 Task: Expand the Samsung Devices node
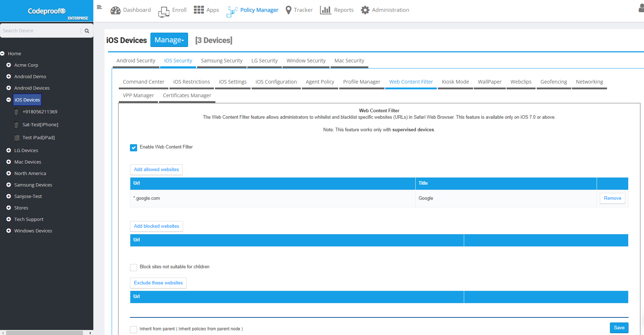pyautogui.click(x=9, y=185)
